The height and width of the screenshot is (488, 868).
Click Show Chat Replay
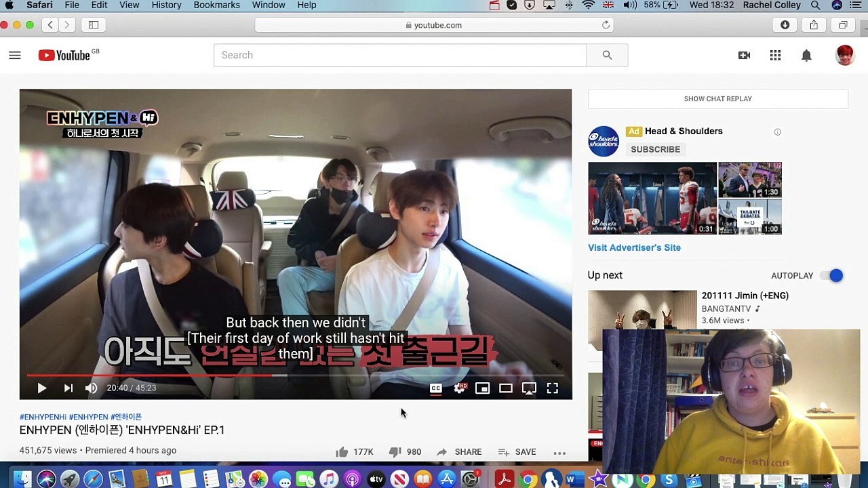point(718,99)
